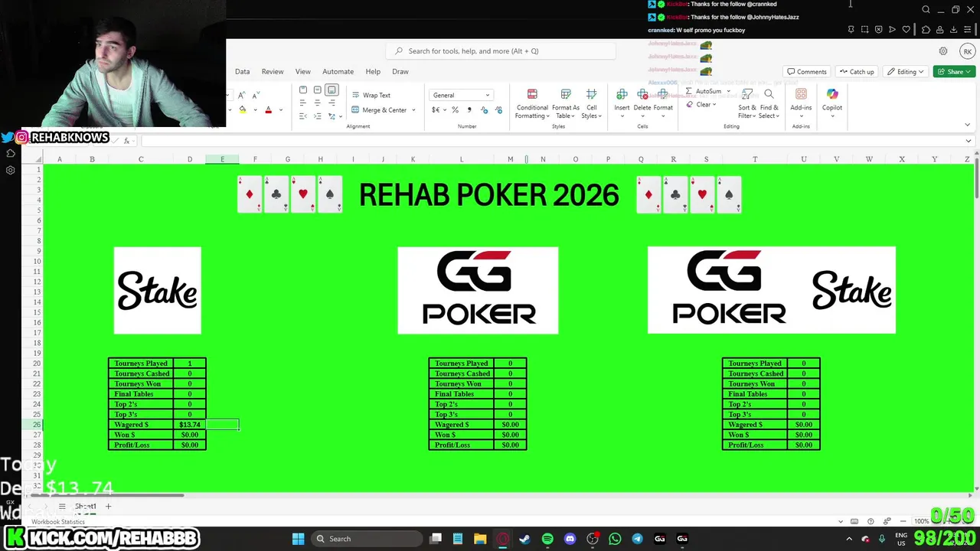Viewport: 980px width, 551px height.
Task: Open the Clear dropdown
Action: coord(701,104)
